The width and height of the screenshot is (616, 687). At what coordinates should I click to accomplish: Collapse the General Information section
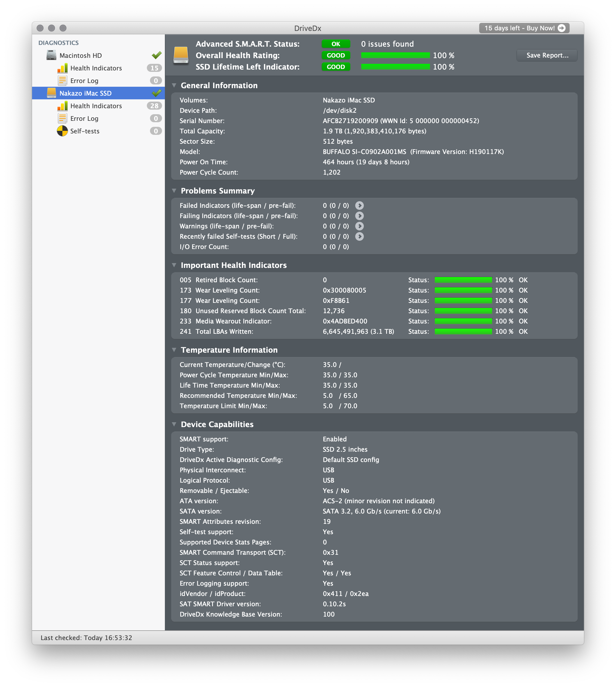174,85
